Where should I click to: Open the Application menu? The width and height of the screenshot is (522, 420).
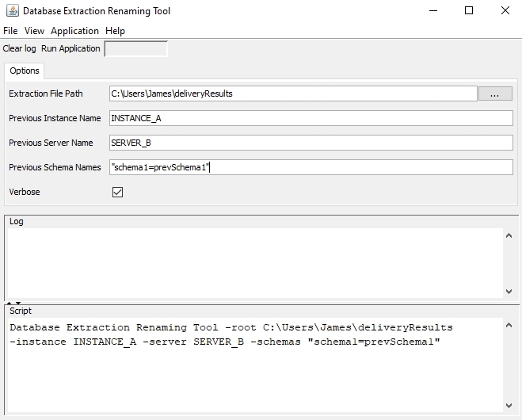[74, 31]
